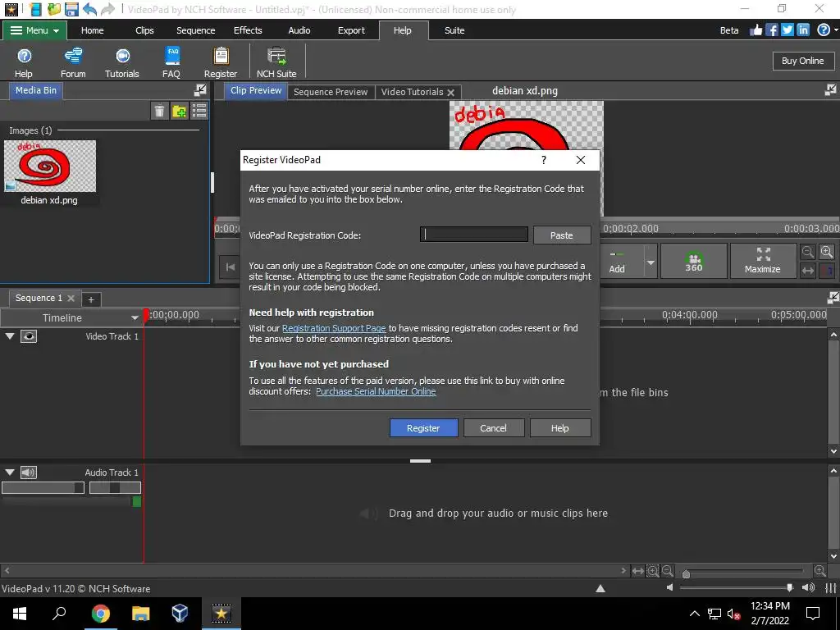Open the NCH Suite icon
This screenshot has width=840, height=630.
click(276, 62)
